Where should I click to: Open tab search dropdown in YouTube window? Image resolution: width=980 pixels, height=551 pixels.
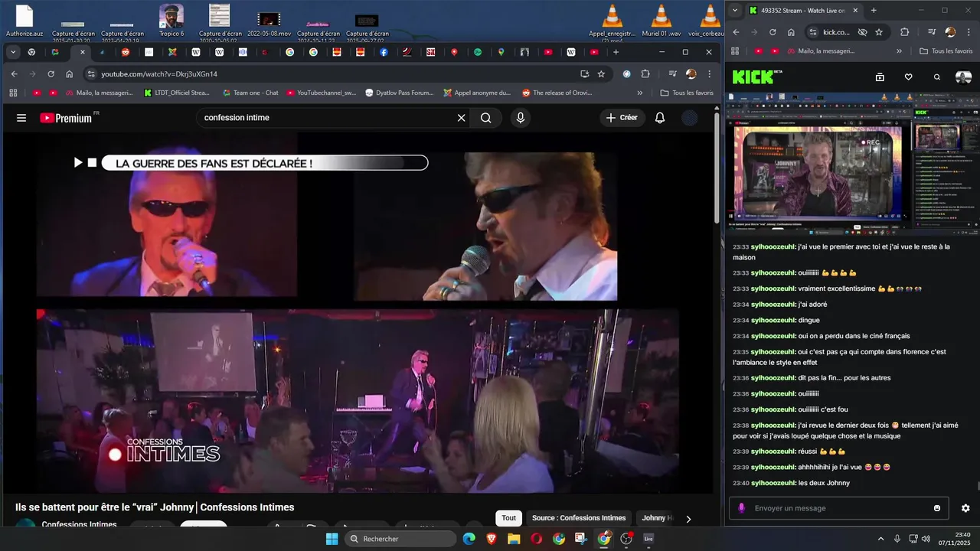tap(13, 52)
